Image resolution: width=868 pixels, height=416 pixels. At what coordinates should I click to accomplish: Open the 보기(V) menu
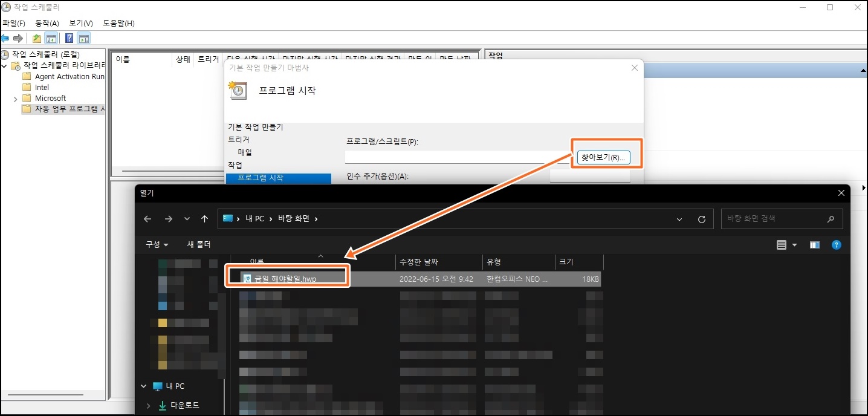[81, 23]
